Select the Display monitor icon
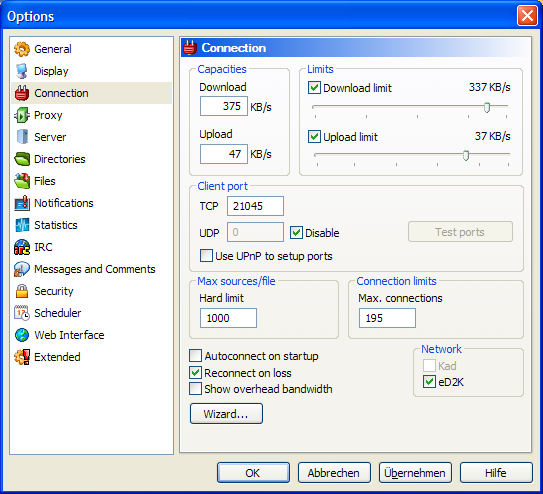This screenshot has height=494, width=543. (22, 71)
